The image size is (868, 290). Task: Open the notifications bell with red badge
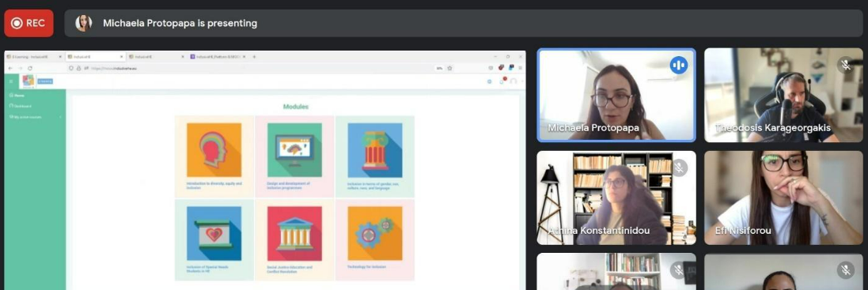click(502, 81)
